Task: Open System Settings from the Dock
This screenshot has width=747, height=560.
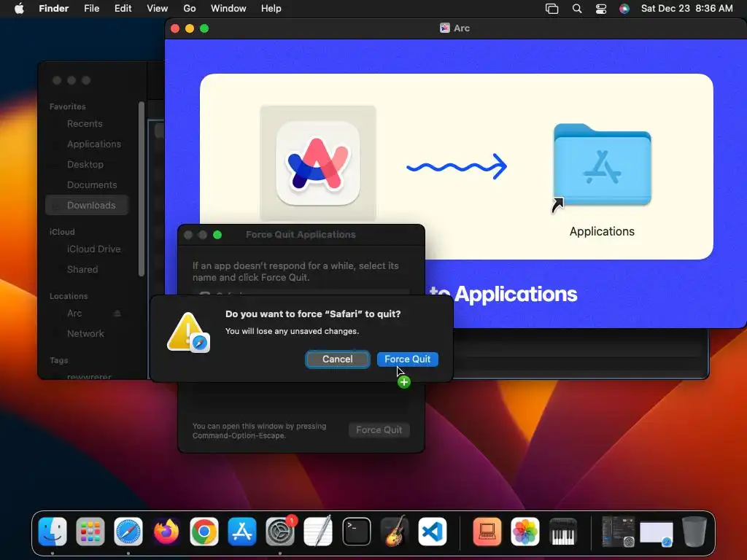Action: click(x=280, y=531)
